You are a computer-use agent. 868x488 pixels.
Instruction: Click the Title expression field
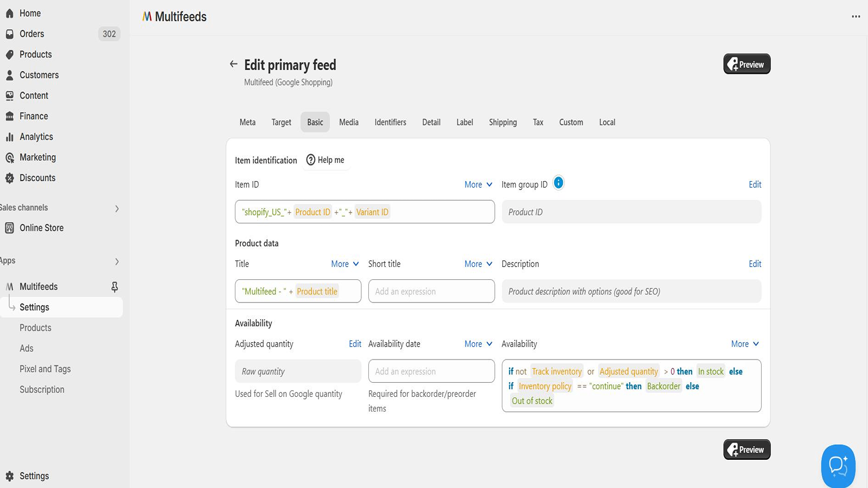[298, 291]
